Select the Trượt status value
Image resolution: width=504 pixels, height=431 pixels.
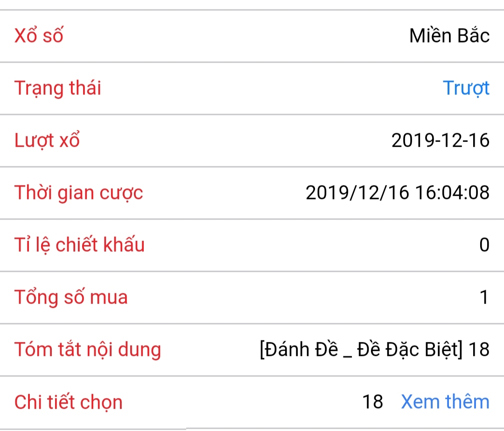click(466, 88)
